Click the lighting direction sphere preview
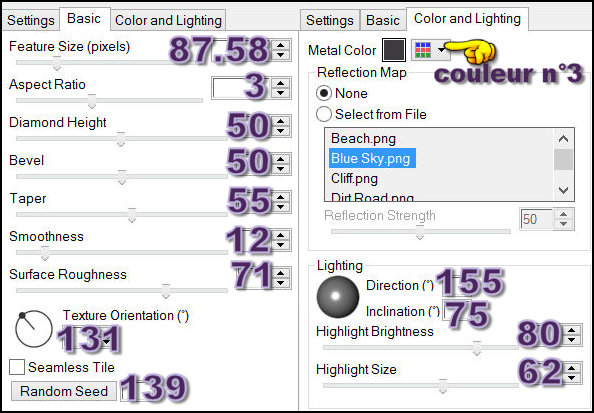 (x=338, y=296)
